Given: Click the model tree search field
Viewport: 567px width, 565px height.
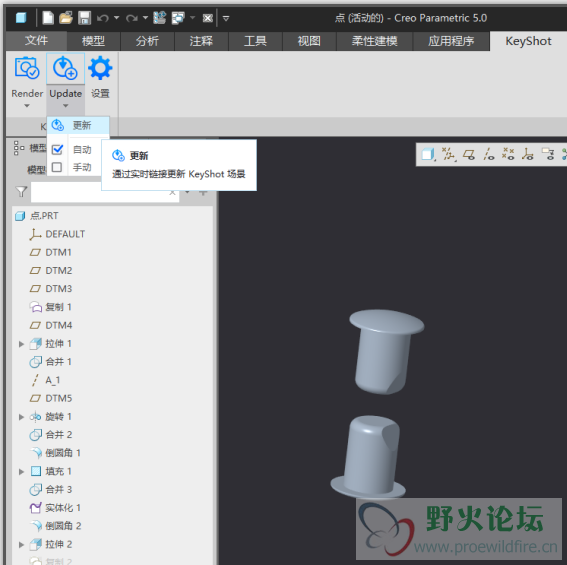Looking at the screenshot, I should [x=105, y=192].
